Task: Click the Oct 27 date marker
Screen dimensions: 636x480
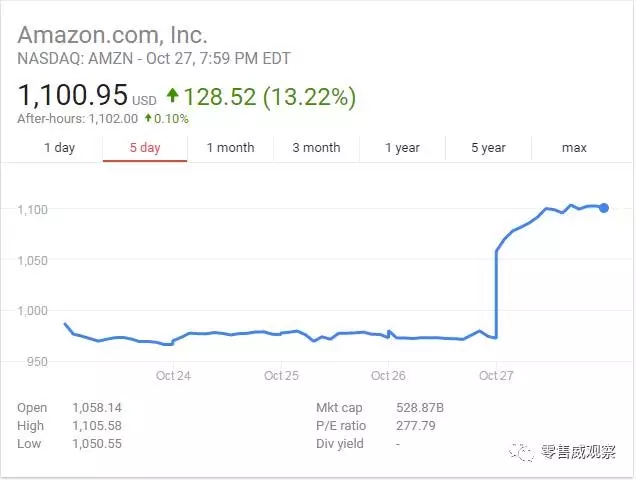Action: [496, 376]
